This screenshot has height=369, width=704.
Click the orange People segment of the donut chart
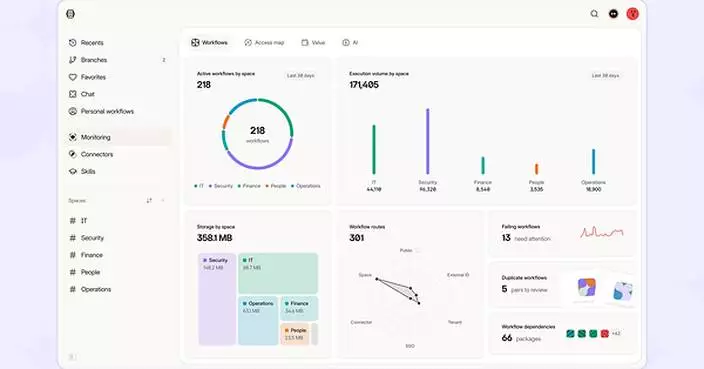(x=226, y=122)
